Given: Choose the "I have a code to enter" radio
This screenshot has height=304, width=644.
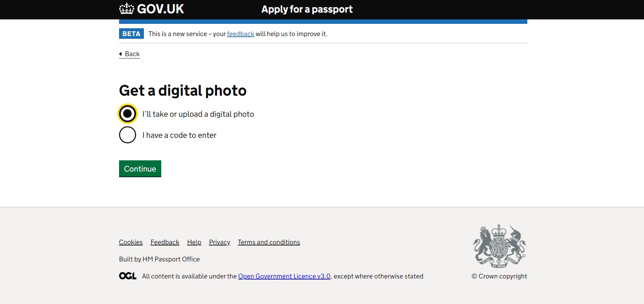Looking at the screenshot, I should pyautogui.click(x=128, y=135).
